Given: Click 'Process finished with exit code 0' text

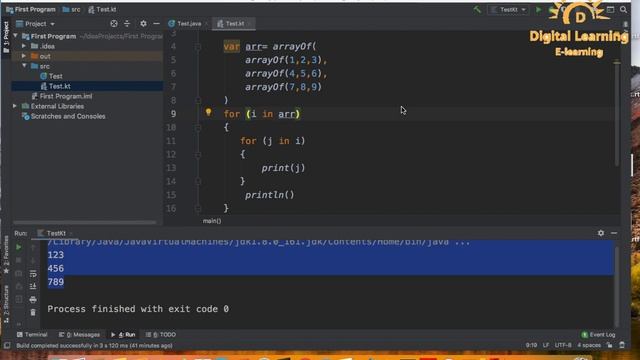Looking at the screenshot, I should point(138,309).
